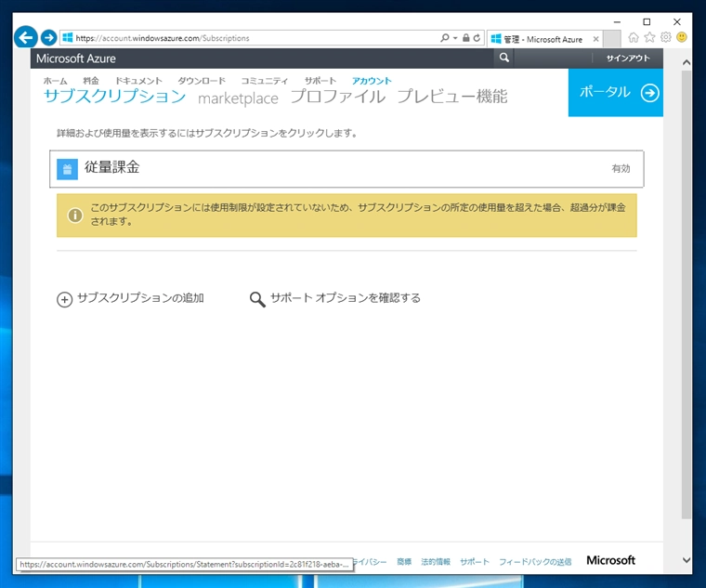
Task: Click the plus icon for adding subscription
Action: pos(64,299)
